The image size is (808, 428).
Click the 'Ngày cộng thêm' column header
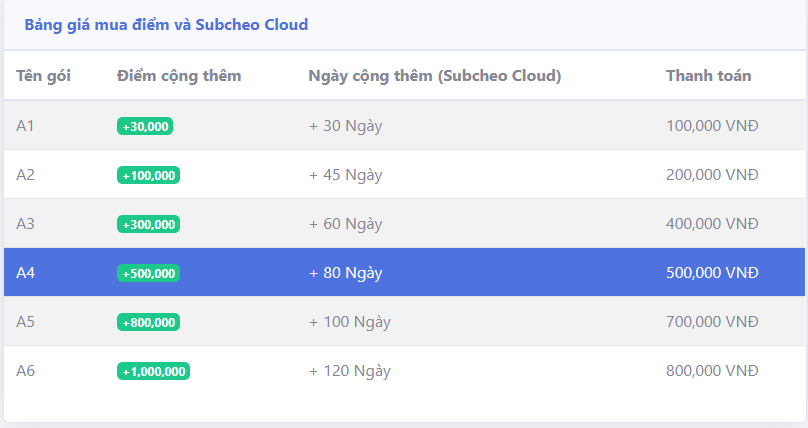[434, 76]
